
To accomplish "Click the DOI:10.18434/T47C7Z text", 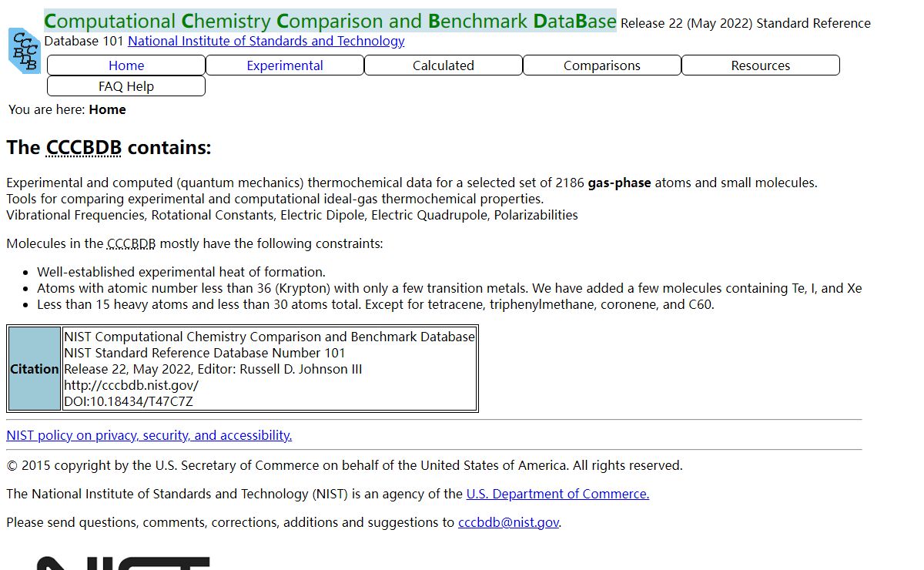I will click(x=129, y=401).
